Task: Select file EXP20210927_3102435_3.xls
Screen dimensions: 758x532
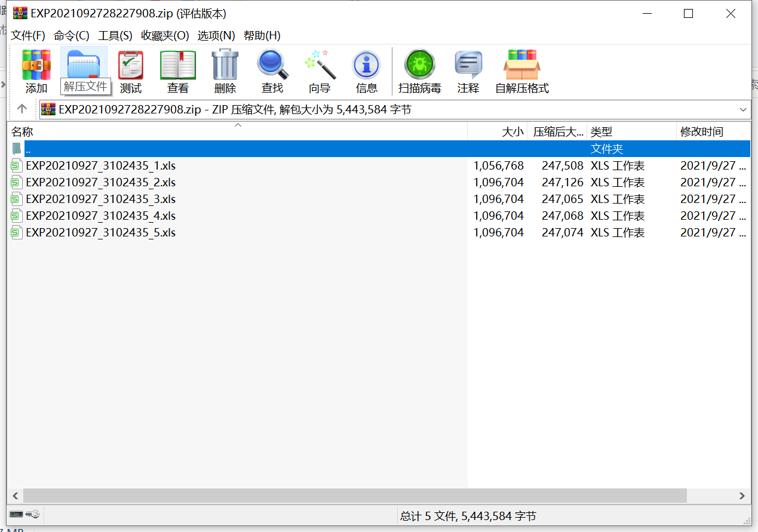Action: click(100, 199)
